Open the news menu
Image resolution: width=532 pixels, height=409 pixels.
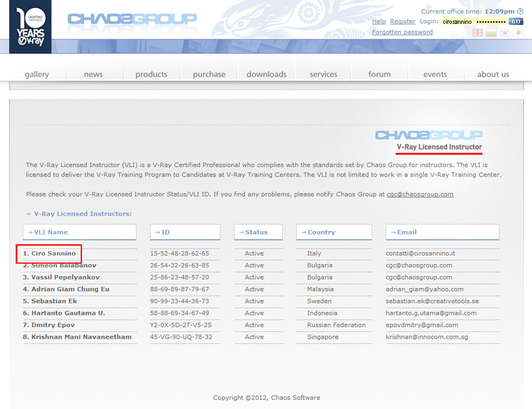pyautogui.click(x=93, y=75)
